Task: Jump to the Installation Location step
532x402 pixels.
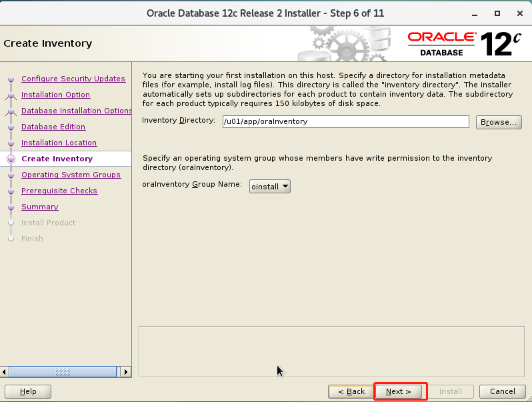Action: click(59, 143)
